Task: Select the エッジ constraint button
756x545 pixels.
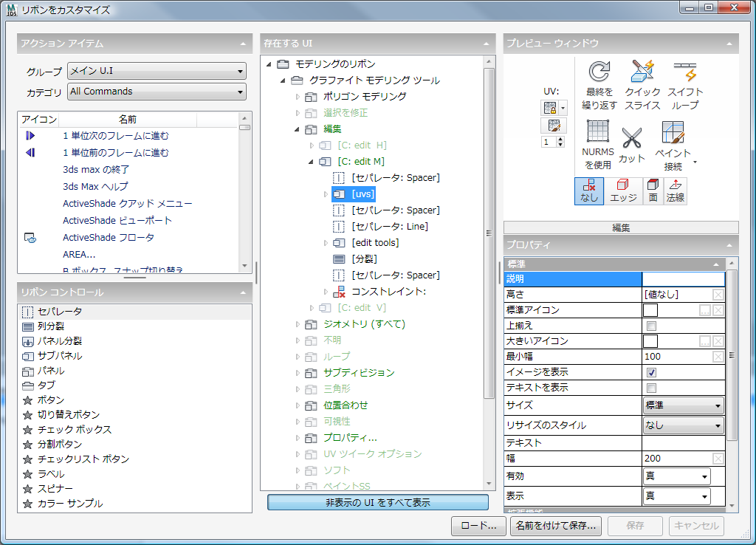Action: point(623,191)
